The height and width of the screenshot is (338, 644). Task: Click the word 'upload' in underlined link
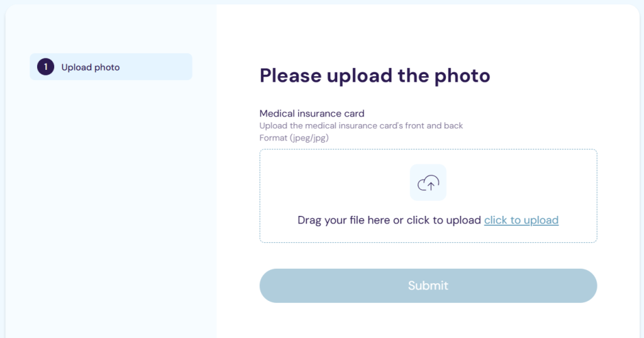pyautogui.click(x=540, y=220)
